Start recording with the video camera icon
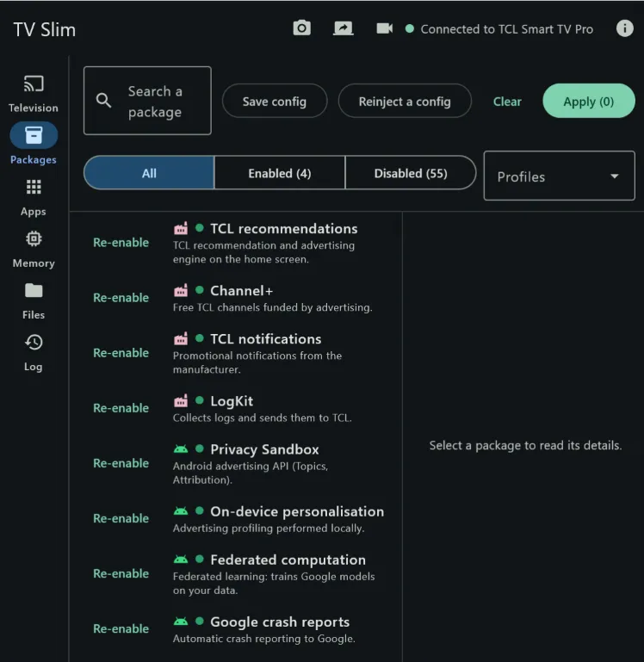This screenshot has width=644, height=662. (384, 28)
